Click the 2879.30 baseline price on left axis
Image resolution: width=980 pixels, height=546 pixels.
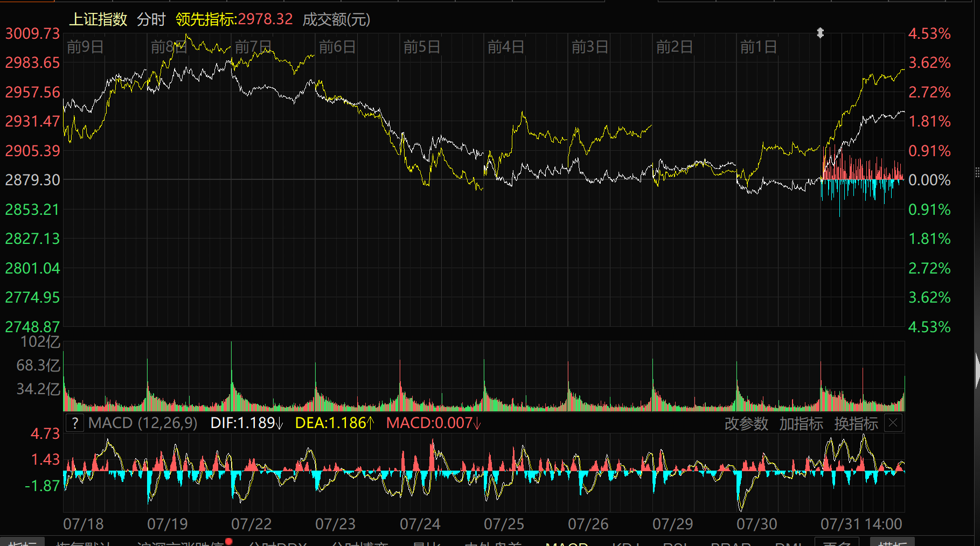tap(32, 180)
